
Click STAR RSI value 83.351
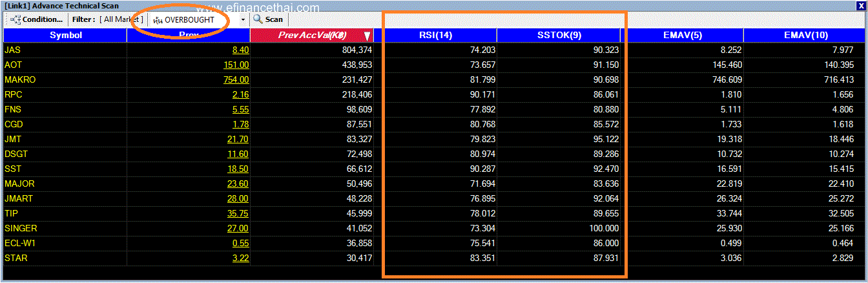coord(482,258)
